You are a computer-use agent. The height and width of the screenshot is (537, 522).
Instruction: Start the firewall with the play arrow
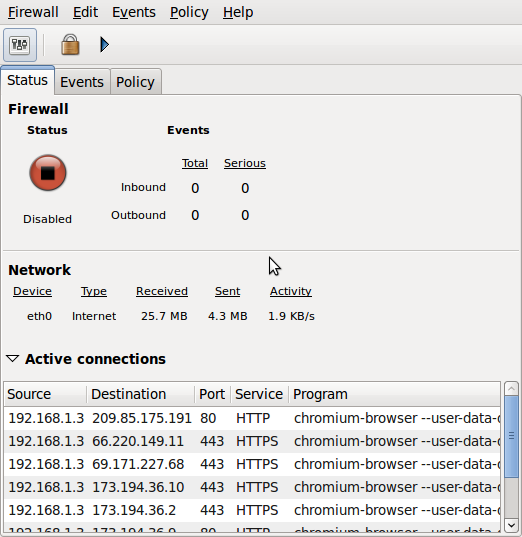(x=104, y=45)
